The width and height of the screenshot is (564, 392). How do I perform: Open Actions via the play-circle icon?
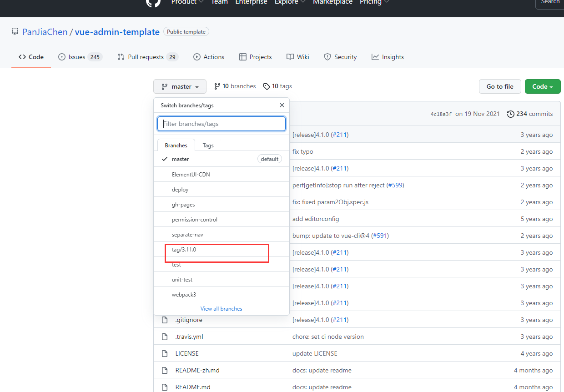tap(196, 57)
